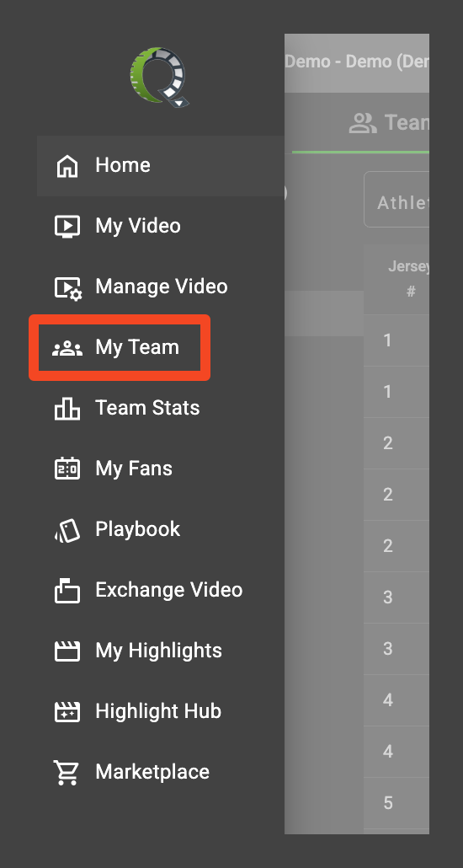Screen dimensions: 463x868
Task: Click the Home house icon
Action: (x=67, y=165)
